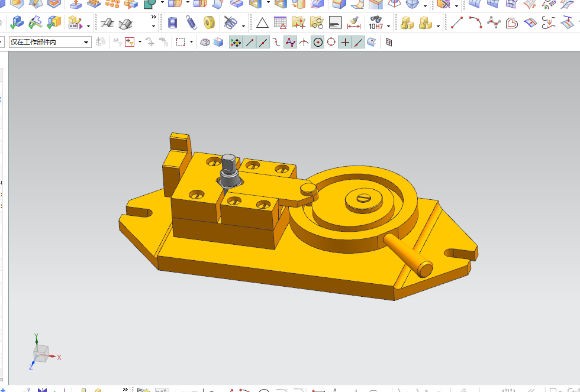Image resolution: width=580 pixels, height=392 pixels.
Task: Click the black triangle outline icon
Action: pyautogui.click(x=262, y=23)
